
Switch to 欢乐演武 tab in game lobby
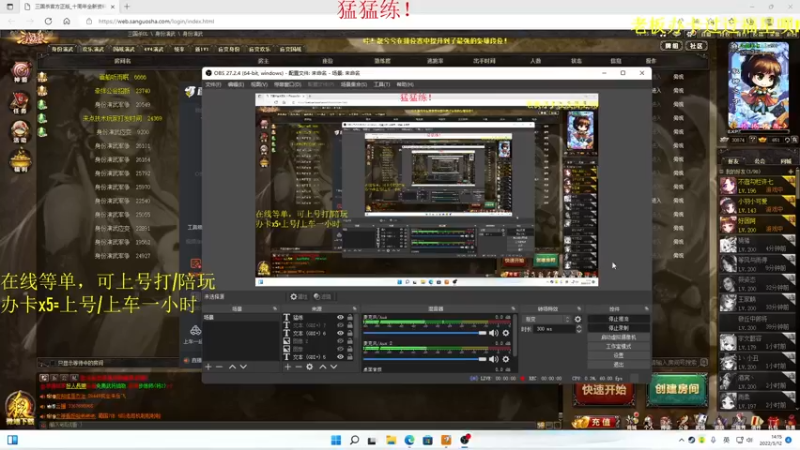(x=92, y=49)
